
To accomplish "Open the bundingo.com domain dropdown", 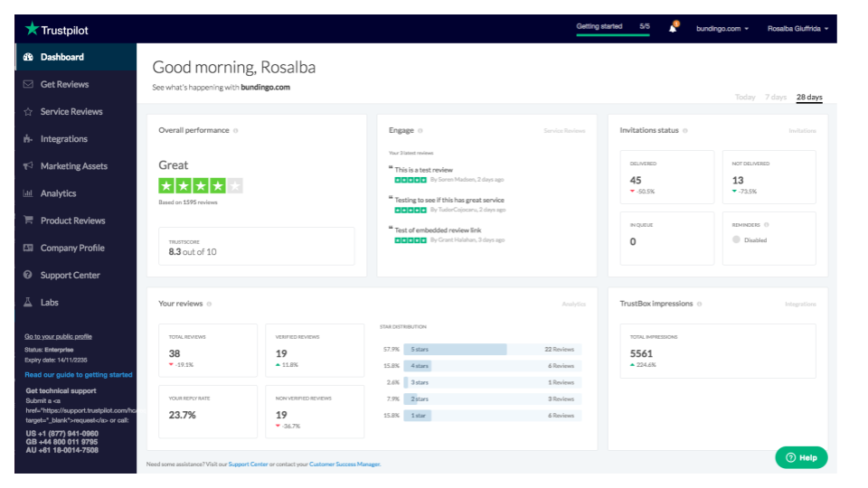I will (722, 28).
